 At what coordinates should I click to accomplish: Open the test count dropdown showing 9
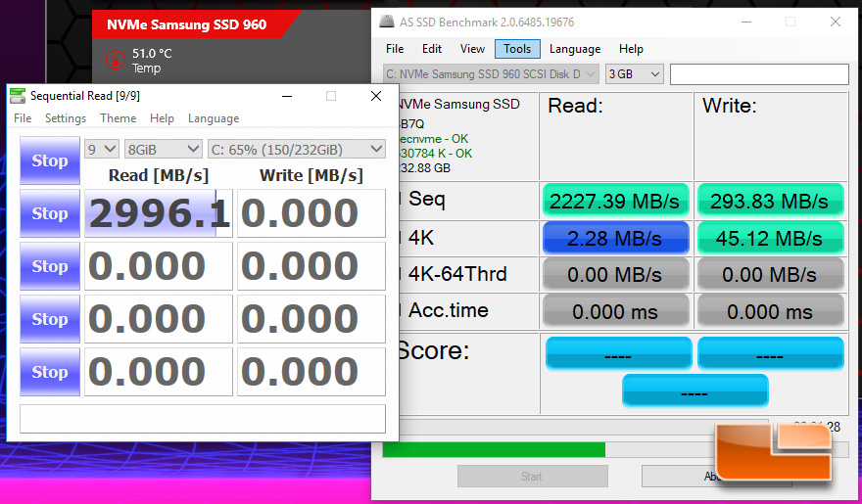click(x=102, y=149)
